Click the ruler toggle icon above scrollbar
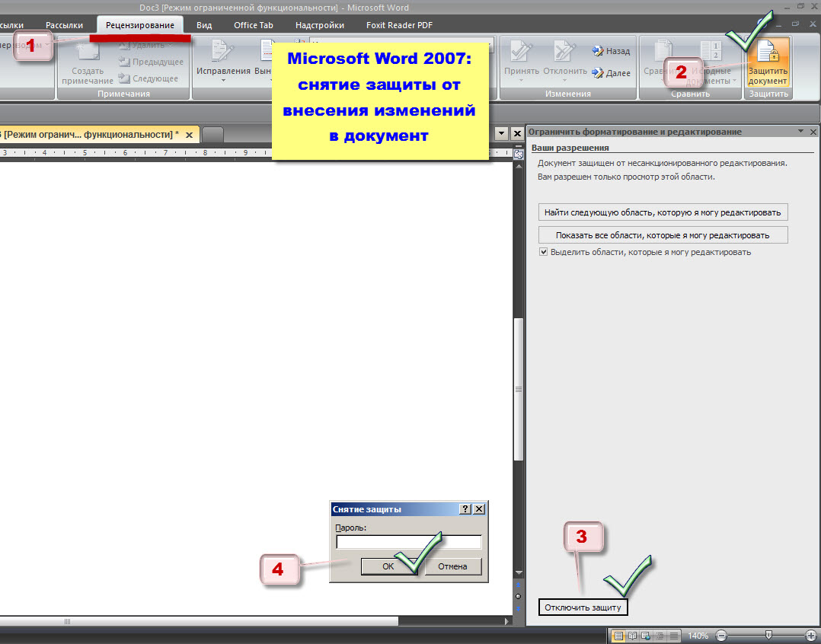This screenshot has height=644, width=821. pyautogui.click(x=519, y=155)
